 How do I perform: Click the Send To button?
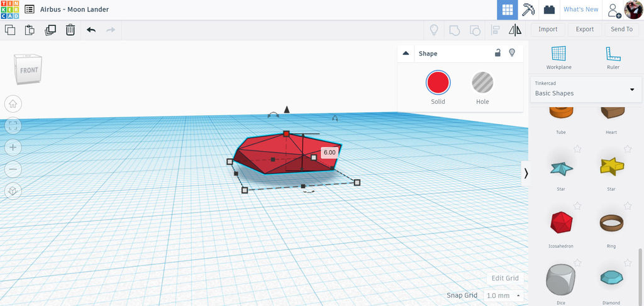click(621, 29)
